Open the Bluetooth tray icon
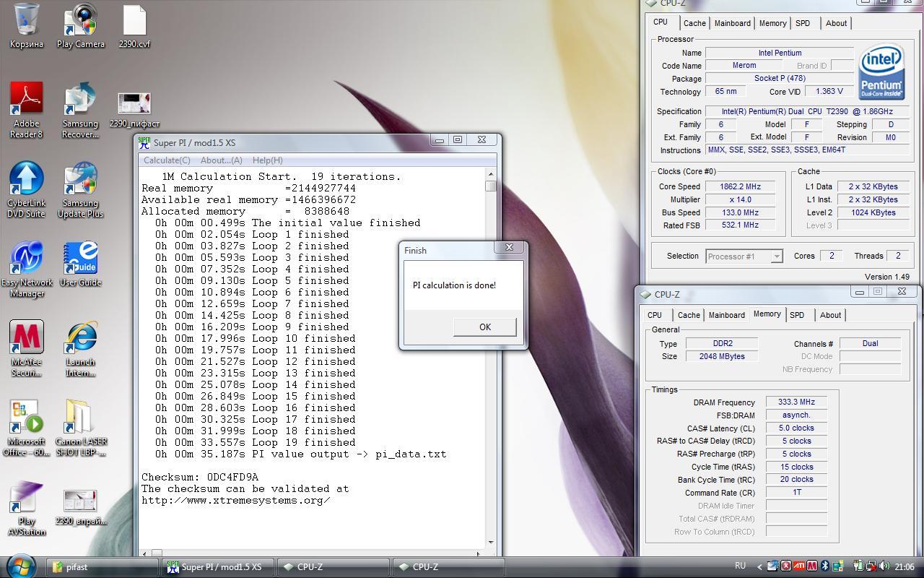 (x=824, y=566)
